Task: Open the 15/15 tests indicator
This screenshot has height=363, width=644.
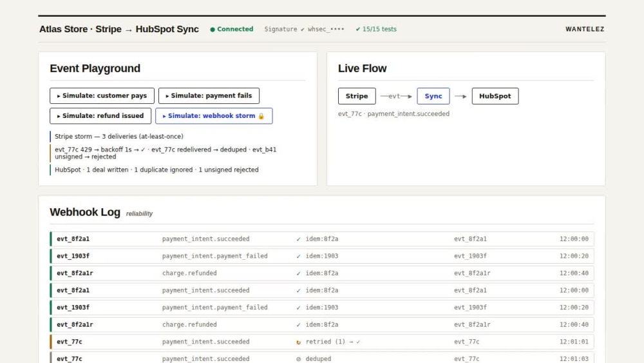Action: click(x=376, y=29)
